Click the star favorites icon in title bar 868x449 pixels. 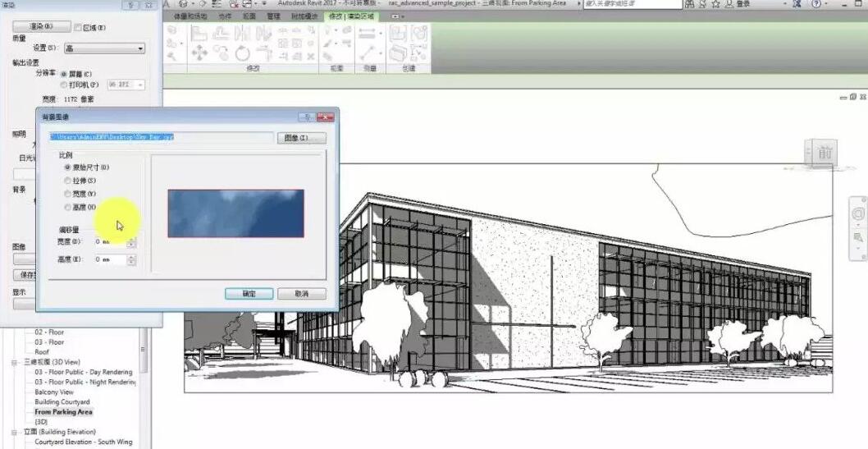(x=715, y=4)
